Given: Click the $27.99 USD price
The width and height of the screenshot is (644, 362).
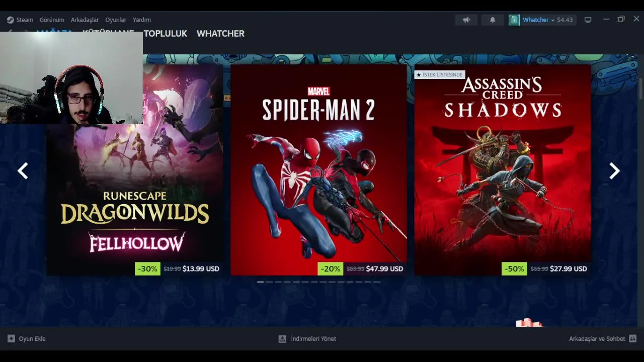Looking at the screenshot, I should point(569,269).
